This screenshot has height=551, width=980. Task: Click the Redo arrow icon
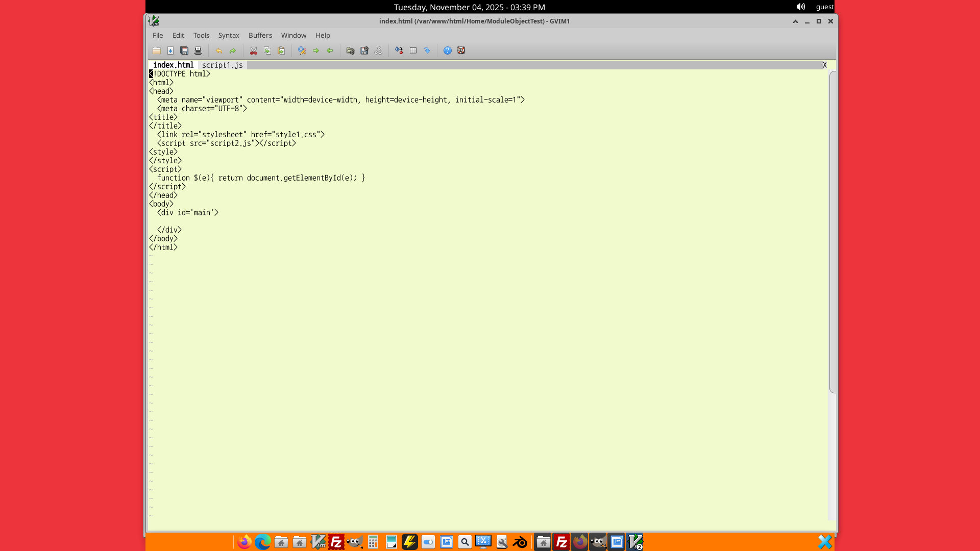tap(233, 51)
